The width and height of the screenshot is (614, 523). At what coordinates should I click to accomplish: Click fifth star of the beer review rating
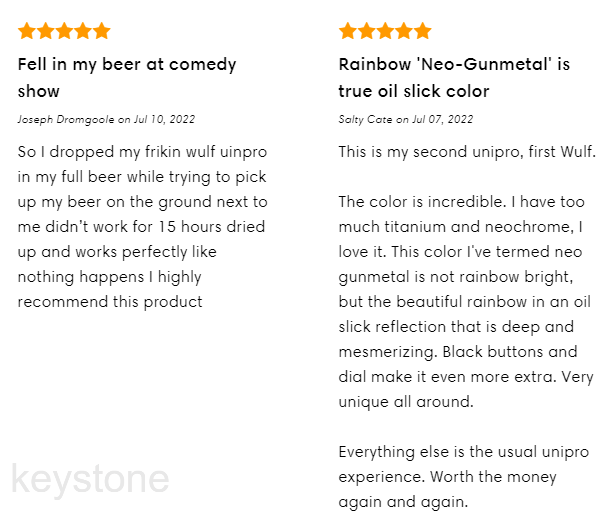(102, 31)
